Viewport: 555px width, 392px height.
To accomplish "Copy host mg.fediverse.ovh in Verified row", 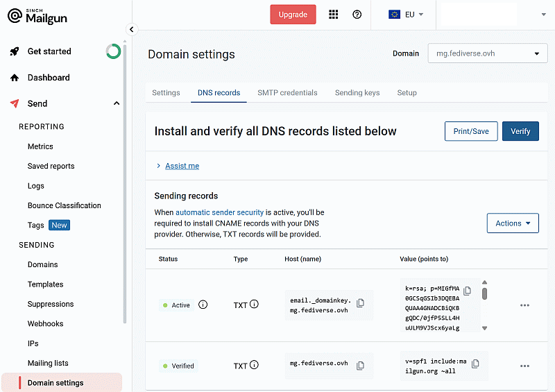I will tap(360, 366).
